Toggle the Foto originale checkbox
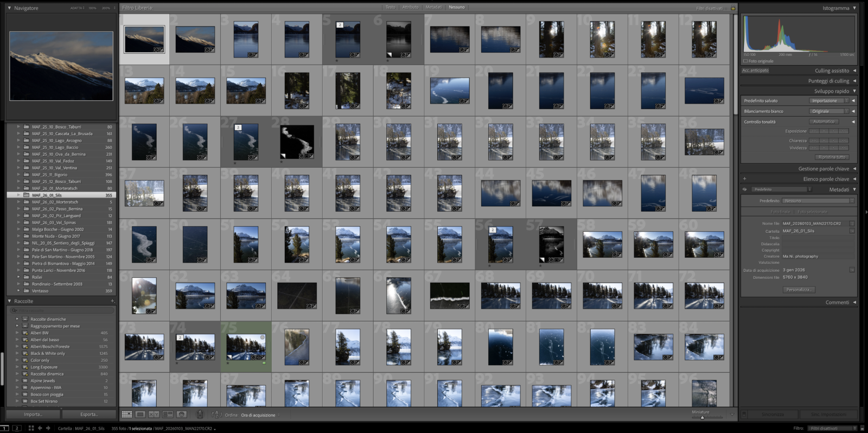 pyautogui.click(x=745, y=61)
